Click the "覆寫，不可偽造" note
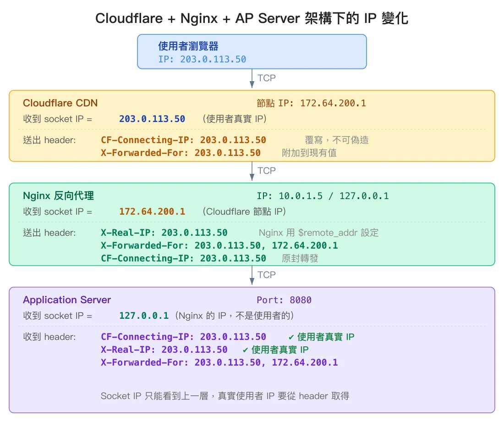The width and height of the screenshot is (504, 422). 337,140
